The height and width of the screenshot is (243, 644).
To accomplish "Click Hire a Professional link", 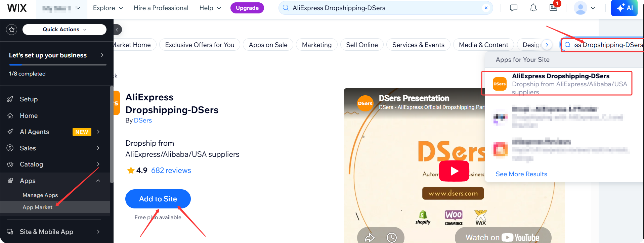I will click(x=161, y=8).
